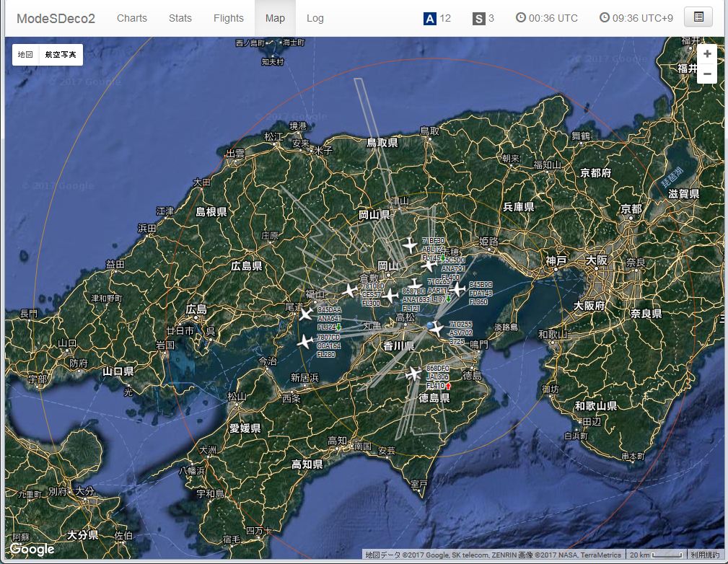Image resolution: width=728 pixels, height=564 pixels.
Task: Zoom out with the minus button
Action: coord(707,74)
